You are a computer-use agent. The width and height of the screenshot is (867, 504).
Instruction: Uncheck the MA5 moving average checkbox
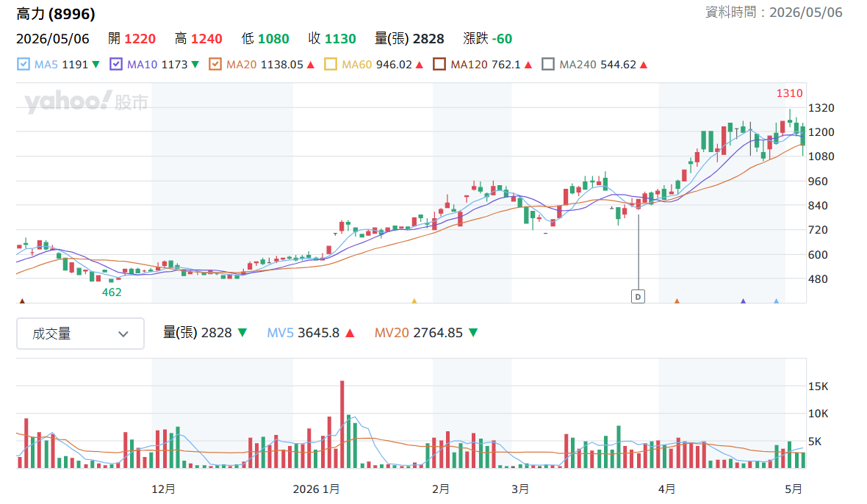click(x=24, y=65)
